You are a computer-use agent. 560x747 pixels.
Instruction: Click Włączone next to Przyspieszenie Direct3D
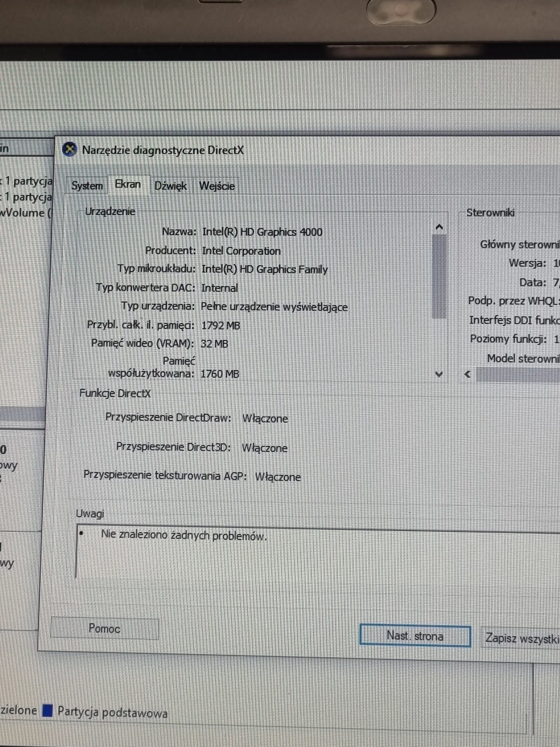(264, 448)
